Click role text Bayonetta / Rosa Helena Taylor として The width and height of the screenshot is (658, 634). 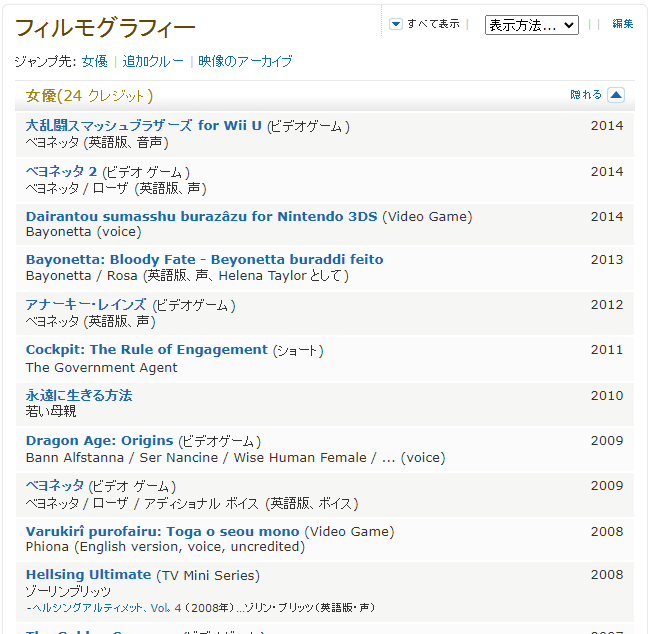(187, 276)
